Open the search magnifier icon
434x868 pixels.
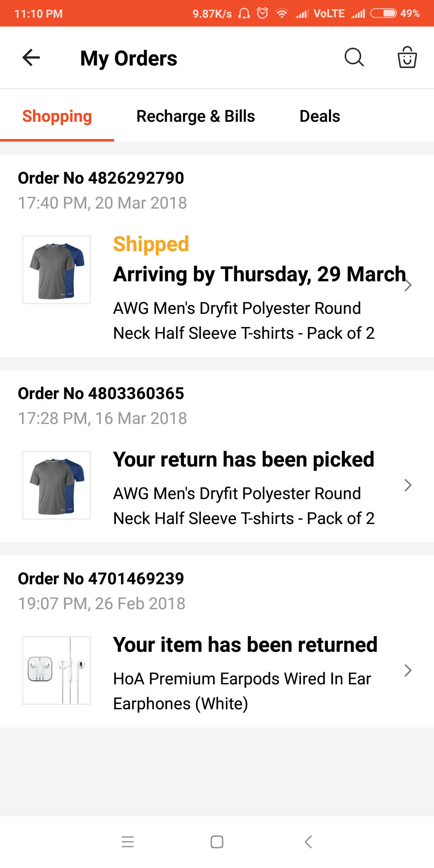tap(354, 57)
